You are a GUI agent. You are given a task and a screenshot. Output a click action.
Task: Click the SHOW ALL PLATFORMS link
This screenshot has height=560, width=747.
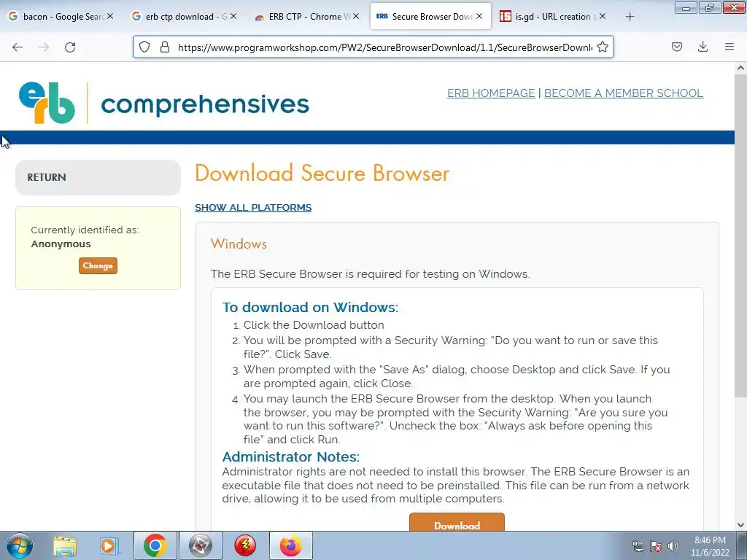(253, 208)
